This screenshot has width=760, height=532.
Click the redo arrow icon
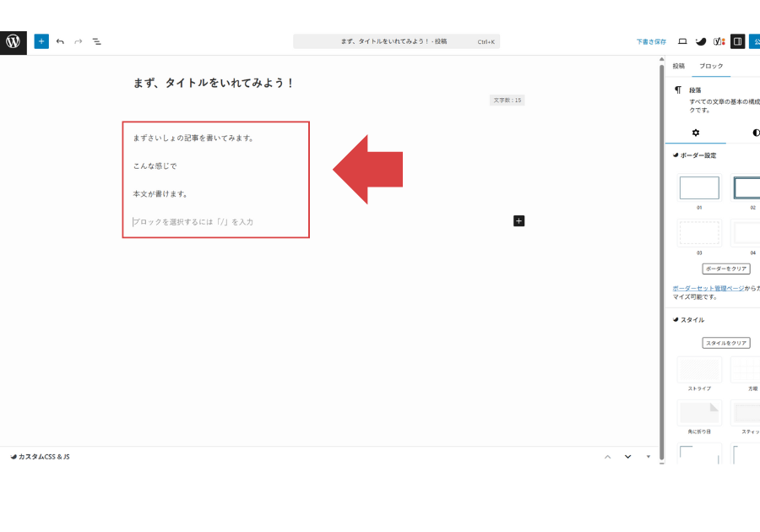coord(78,41)
